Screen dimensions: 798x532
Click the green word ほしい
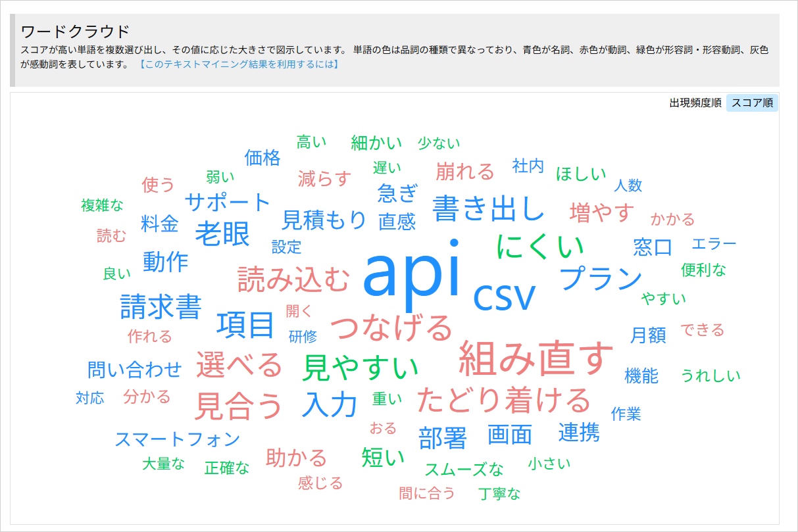(x=581, y=174)
